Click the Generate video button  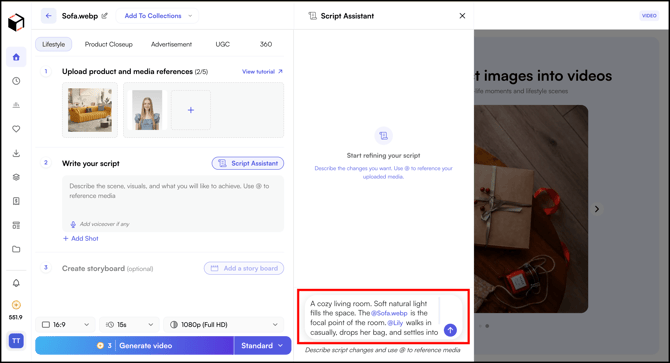click(135, 345)
